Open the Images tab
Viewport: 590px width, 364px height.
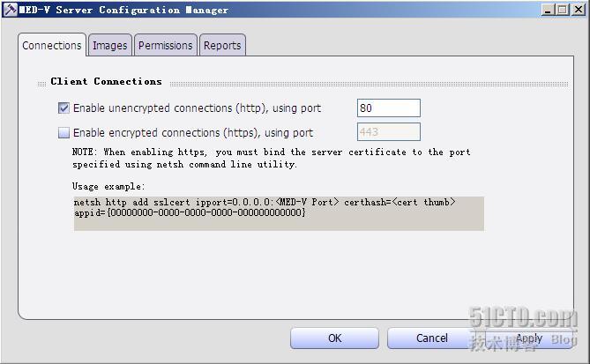click(110, 46)
